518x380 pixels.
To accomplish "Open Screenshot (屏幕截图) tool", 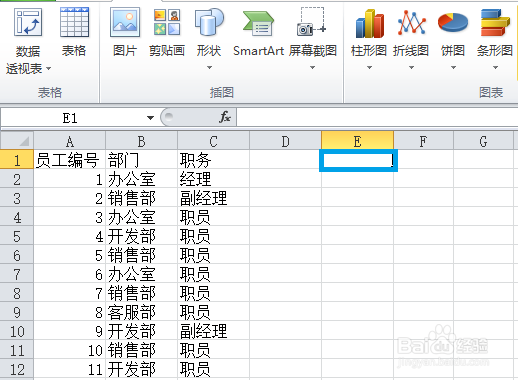I will [312, 38].
